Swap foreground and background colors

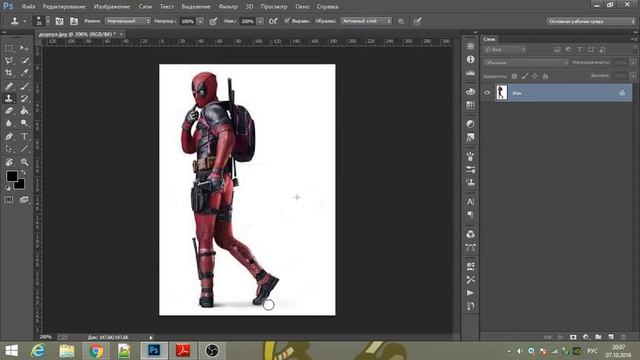pos(23,173)
